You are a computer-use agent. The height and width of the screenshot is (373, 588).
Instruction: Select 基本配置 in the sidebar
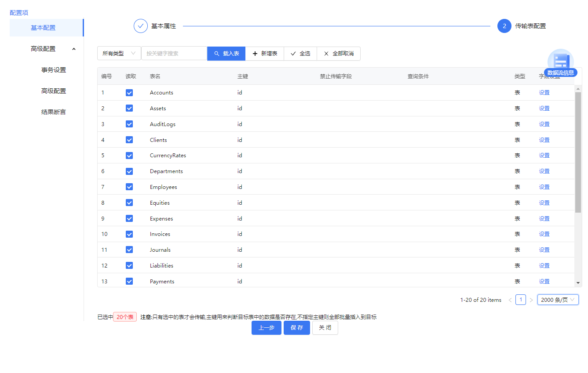coord(47,28)
